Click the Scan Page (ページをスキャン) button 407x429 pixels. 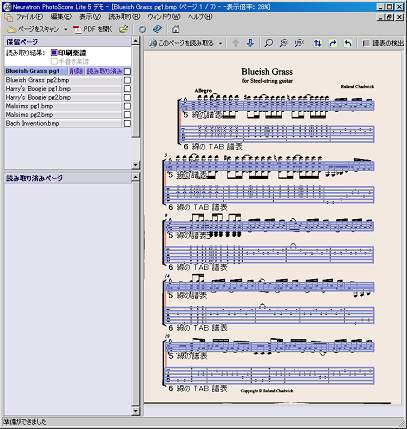(33, 29)
